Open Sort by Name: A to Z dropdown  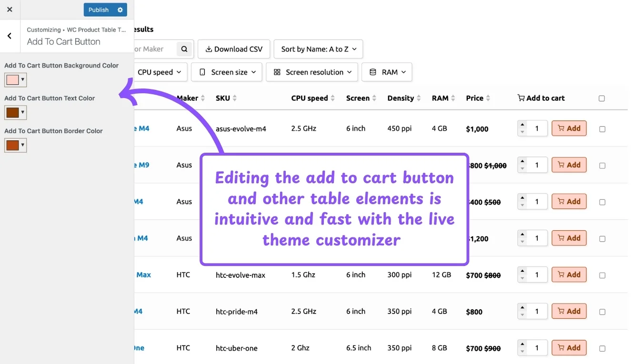(x=318, y=49)
